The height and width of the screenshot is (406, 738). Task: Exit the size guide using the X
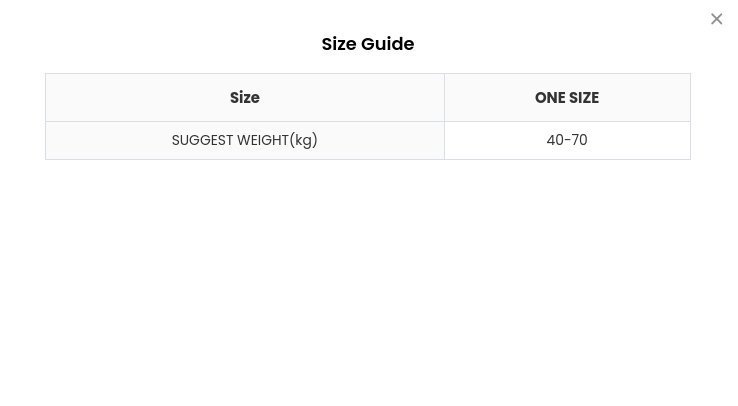pos(716,19)
